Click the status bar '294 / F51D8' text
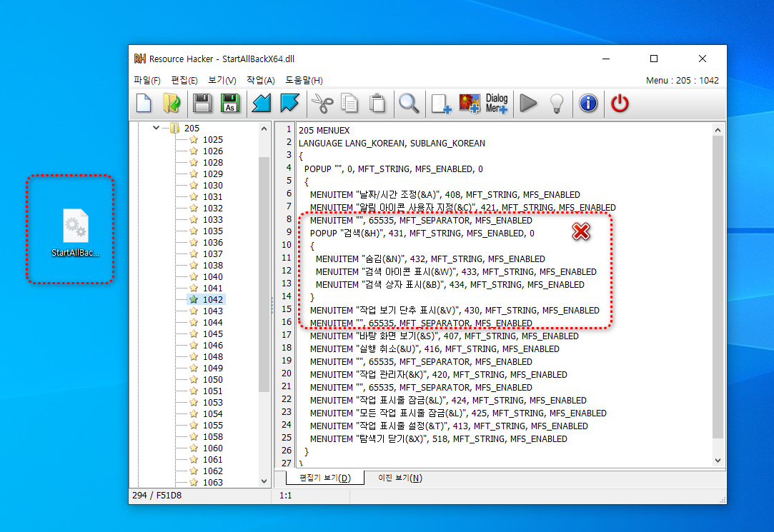The height and width of the screenshot is (532, 774). click(157, 495)
